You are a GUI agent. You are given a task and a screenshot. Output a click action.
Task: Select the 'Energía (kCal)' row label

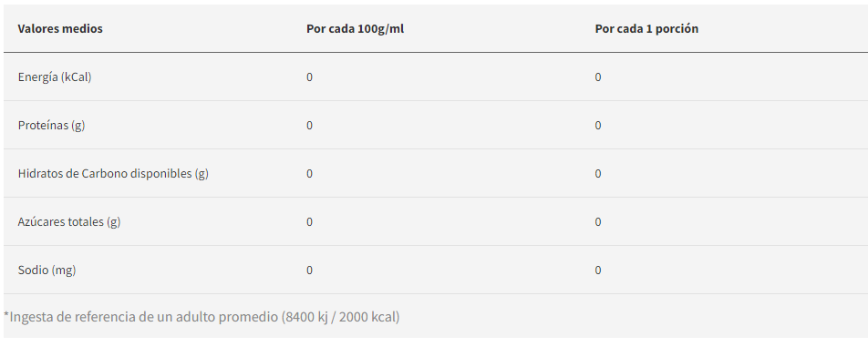tap(55, 77)
